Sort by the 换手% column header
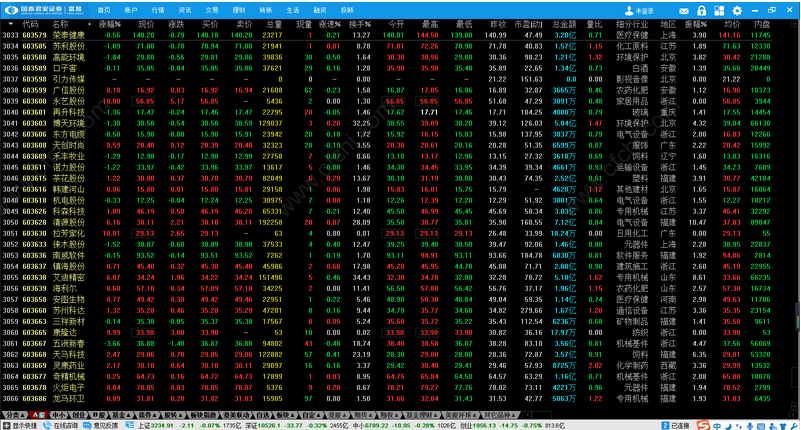 click(x=360, y=24)
